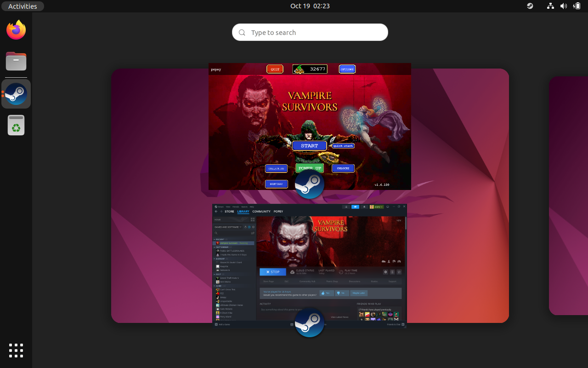The width and height of the screenshot is (588, 368).
Task: Open the View menu in the Steam window
Action: tap(228, 207)
